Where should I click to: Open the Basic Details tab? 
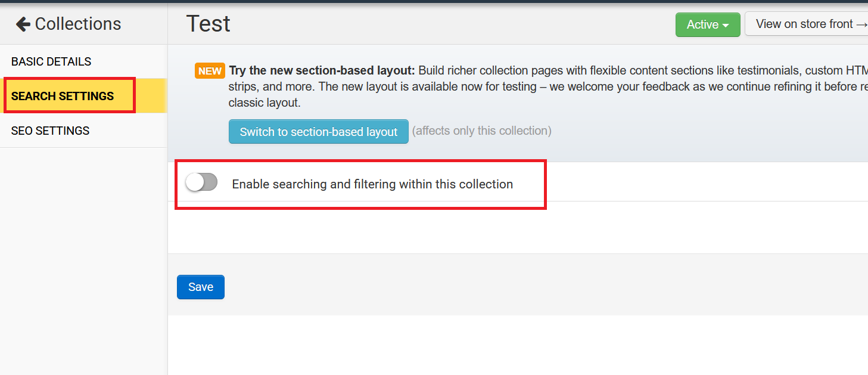tap(51, 61)
